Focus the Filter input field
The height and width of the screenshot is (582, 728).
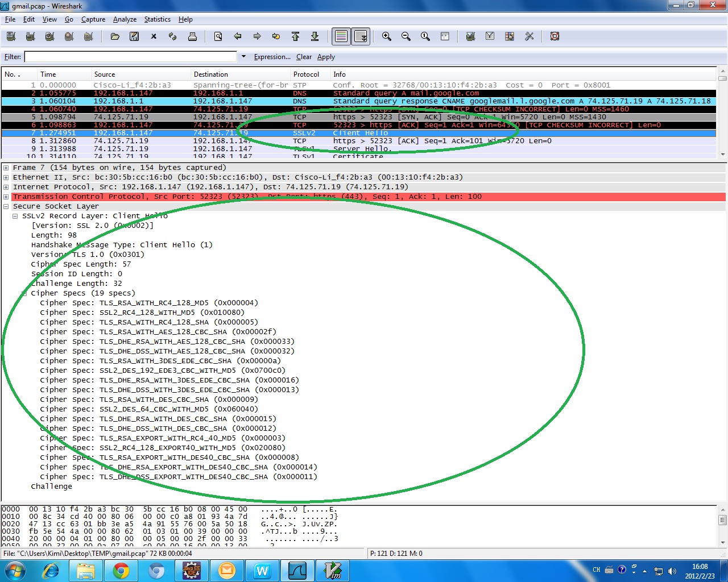pyautogui.click(x=130, y=57)
